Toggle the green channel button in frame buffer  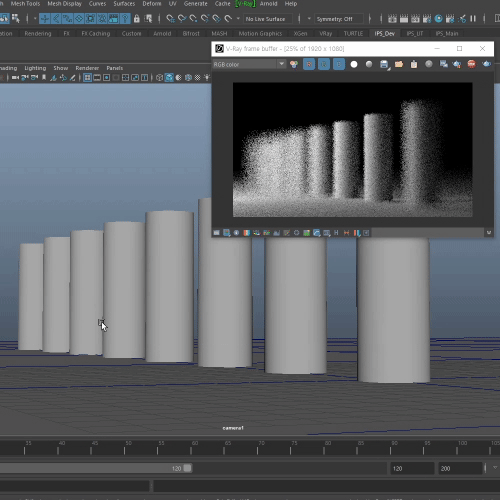point(324,64)
